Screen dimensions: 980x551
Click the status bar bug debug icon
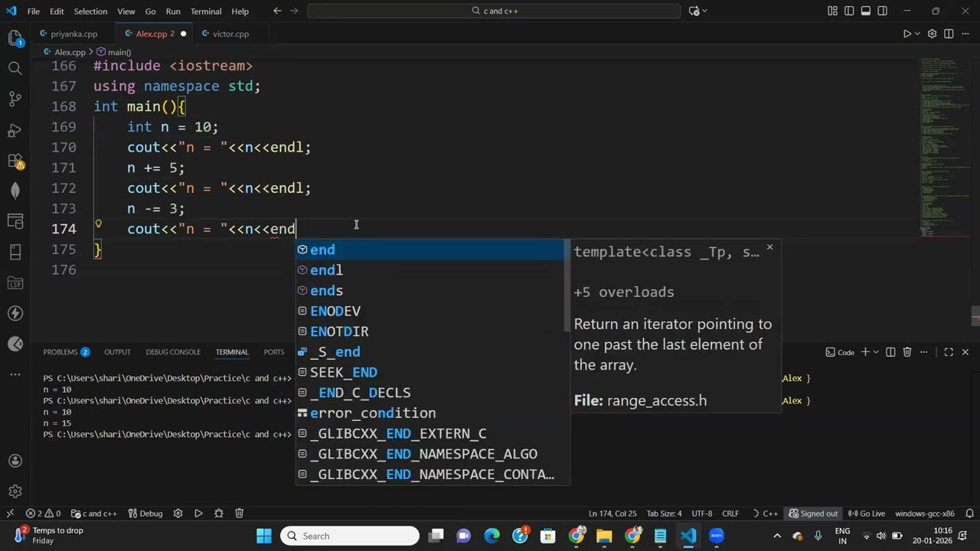click(219, 514)
